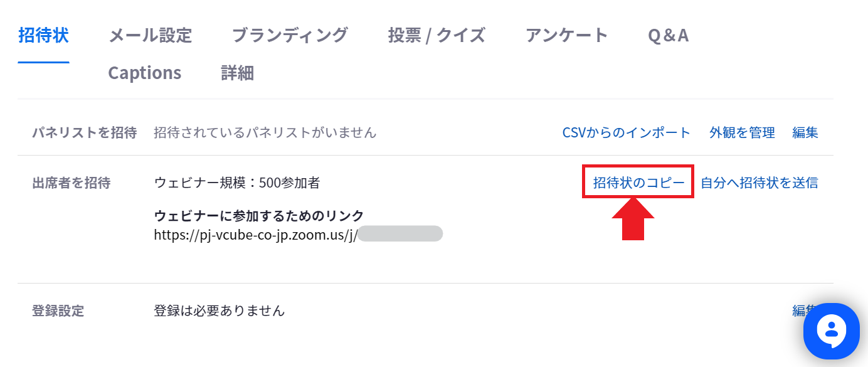Screen dimensions: 868x367
Task: Click the CSVからのインポート link
Action: (626, 132)
